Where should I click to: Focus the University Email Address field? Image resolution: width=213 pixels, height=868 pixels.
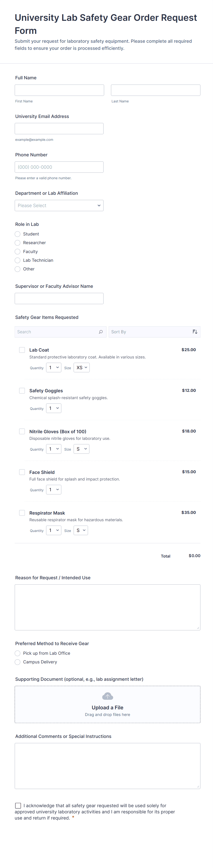click(x=59, y=129)
